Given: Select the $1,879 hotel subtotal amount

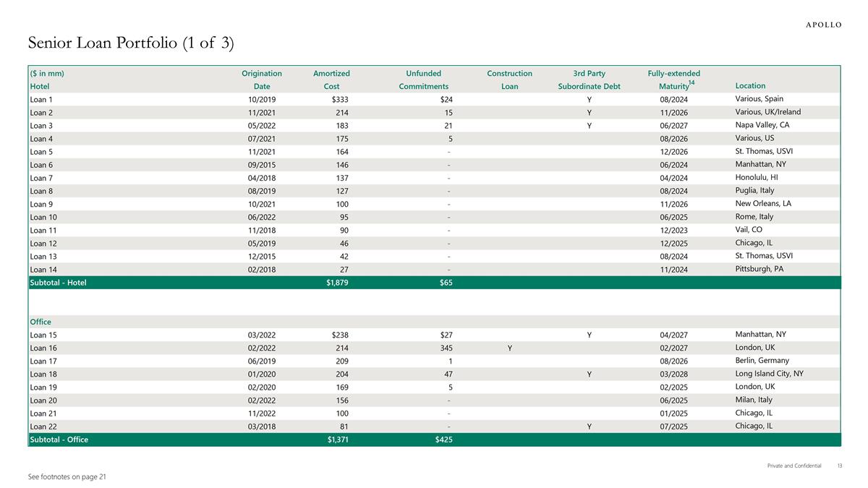Looking at the screenshot, I should (x=338, y=283).
